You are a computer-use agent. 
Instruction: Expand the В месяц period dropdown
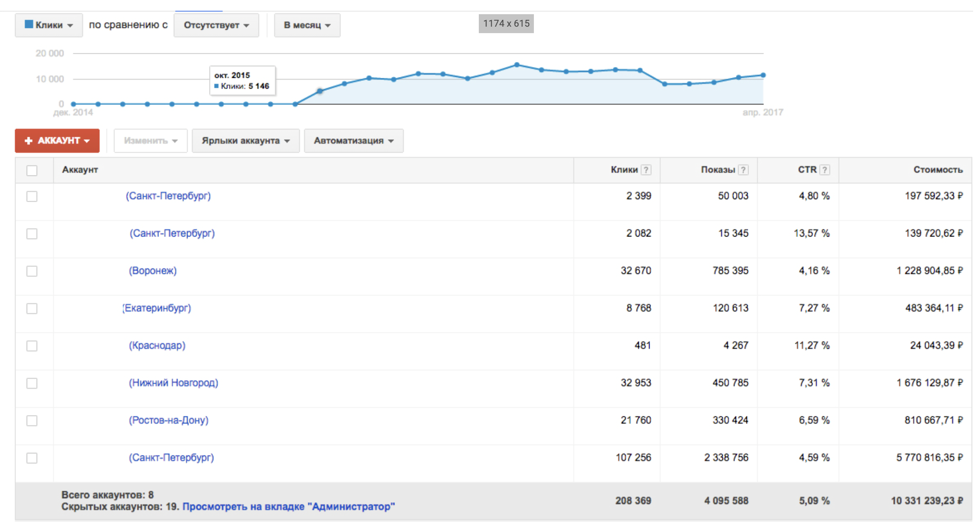click(307, 25)
